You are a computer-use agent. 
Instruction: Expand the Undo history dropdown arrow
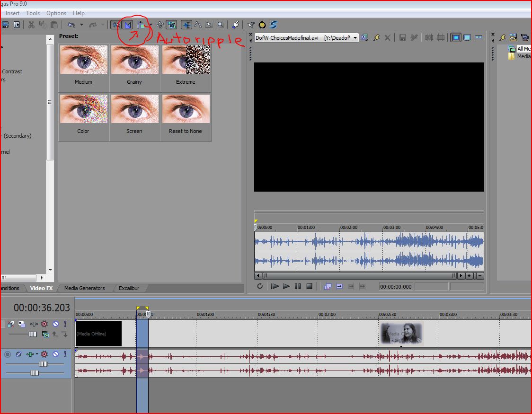pyautogui.click(x=81, y=25)
